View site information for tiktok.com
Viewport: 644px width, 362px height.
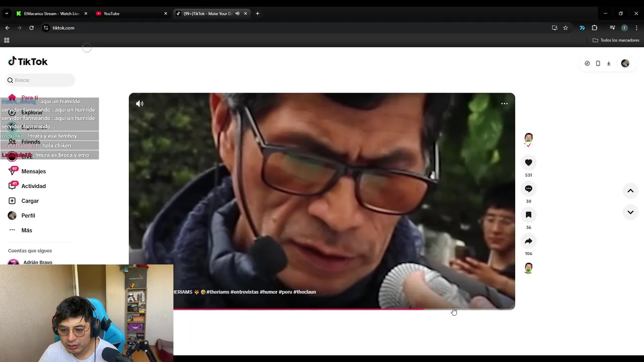(46, 28)
